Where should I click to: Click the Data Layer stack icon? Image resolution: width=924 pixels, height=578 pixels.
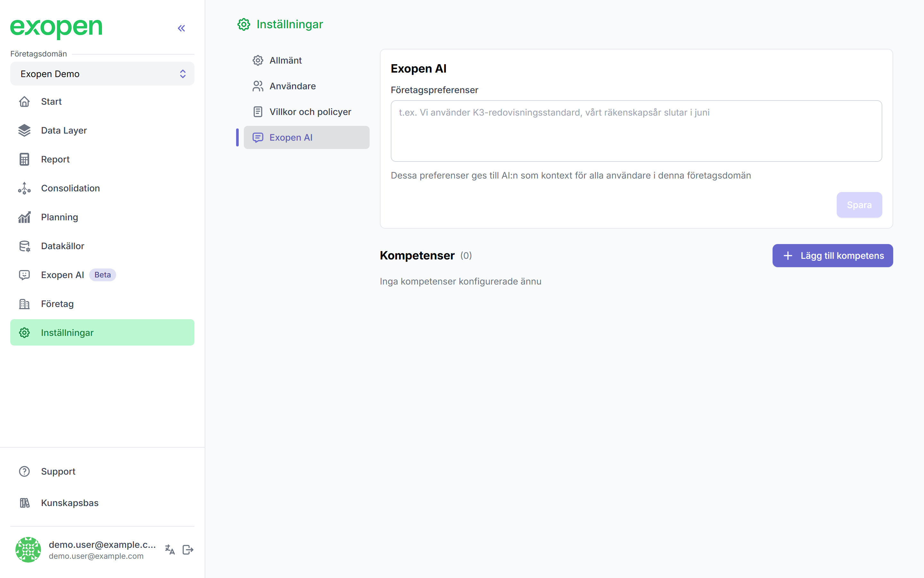click(24, 130)
